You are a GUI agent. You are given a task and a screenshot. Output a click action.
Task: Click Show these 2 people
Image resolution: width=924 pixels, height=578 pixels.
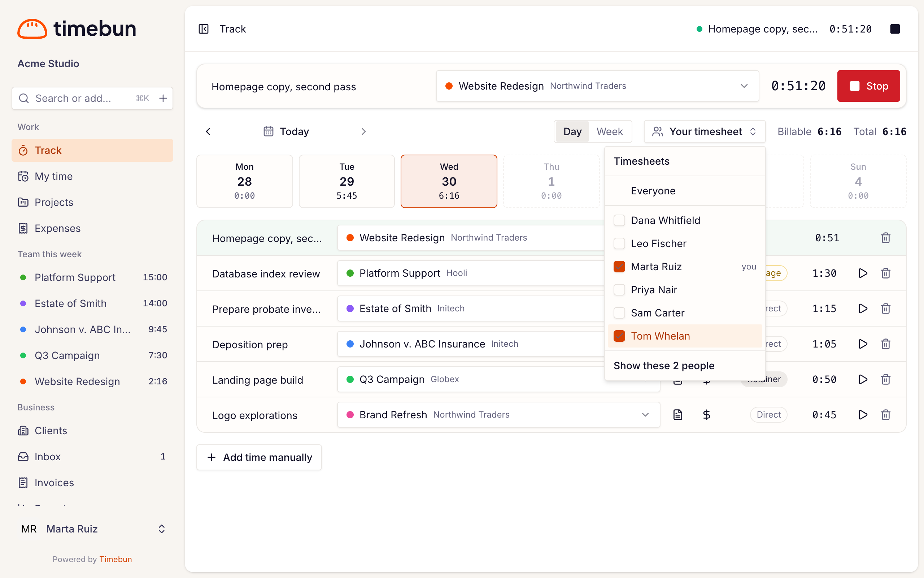pos(685,366)
